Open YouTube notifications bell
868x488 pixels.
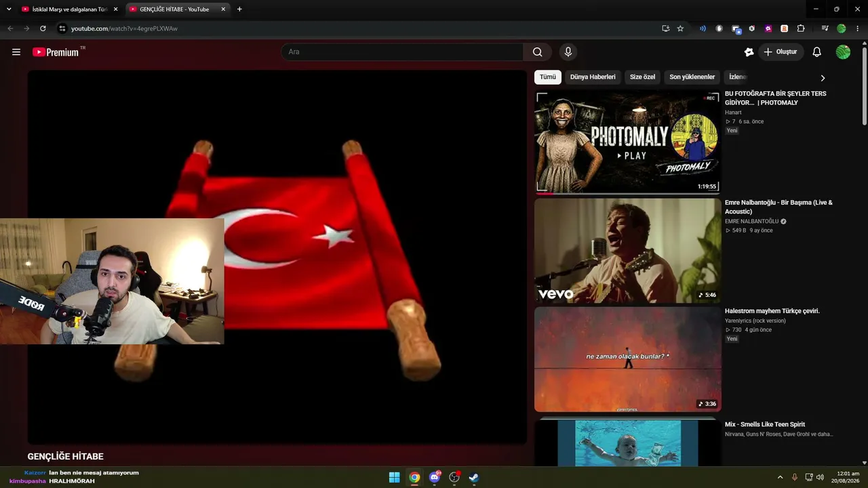[817, 52]
